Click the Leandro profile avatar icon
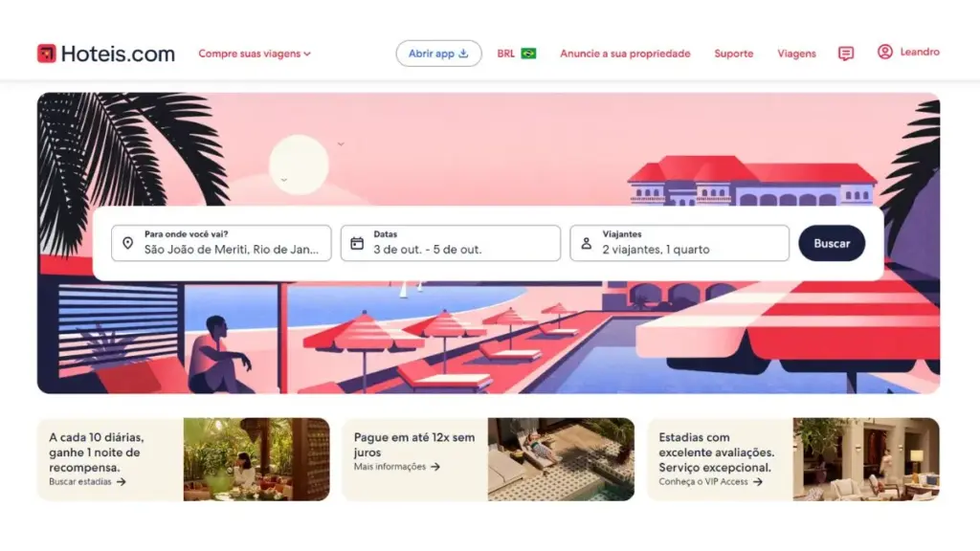This screenshot has width=980, height=551. [884, 52]
